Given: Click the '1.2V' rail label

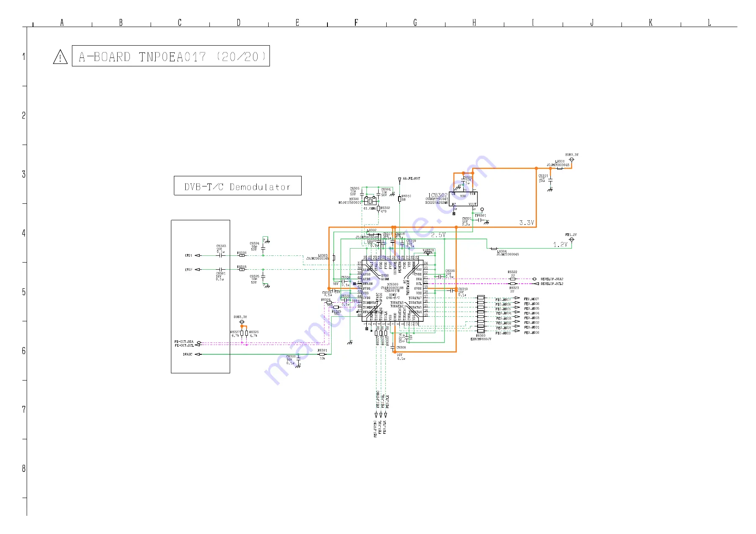Looking at the screenshot, I should [560, 244].
